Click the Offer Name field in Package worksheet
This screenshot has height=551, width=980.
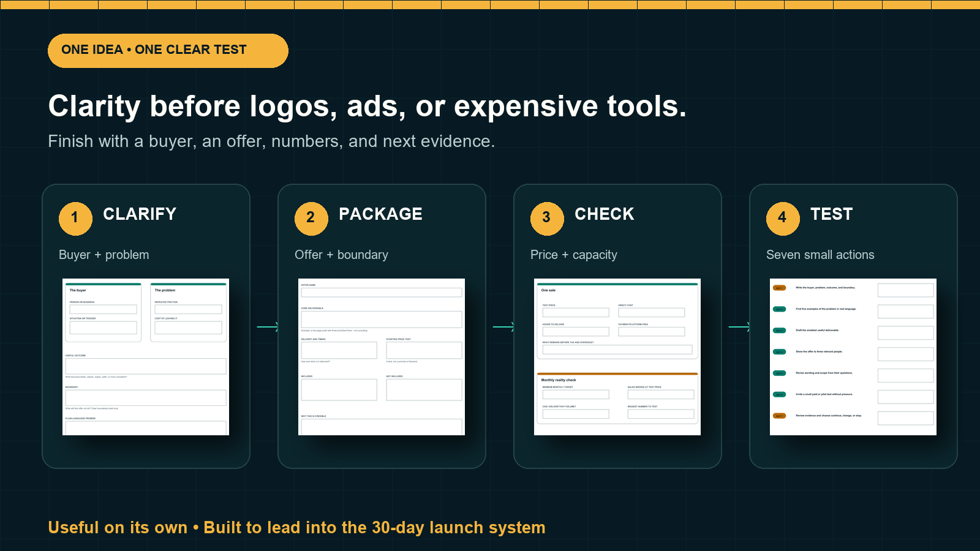(382, 293)
